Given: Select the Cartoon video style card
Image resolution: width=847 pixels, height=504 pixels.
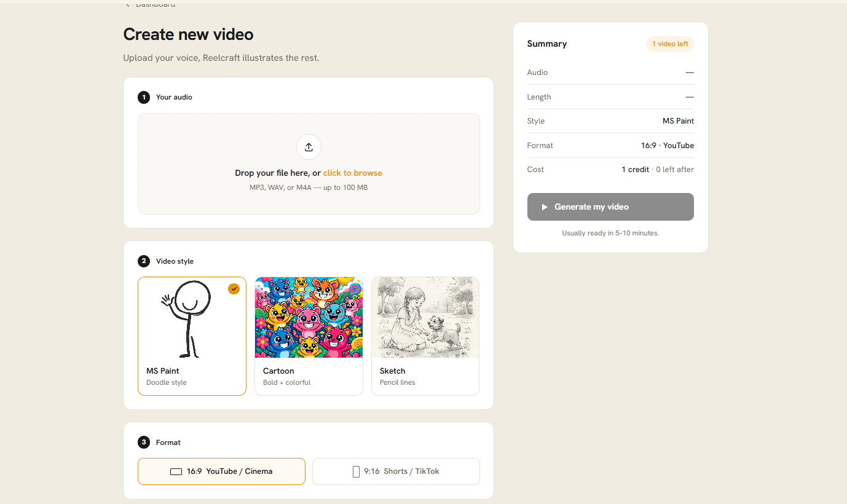Looking at the screenshot, I should [309, 336].
